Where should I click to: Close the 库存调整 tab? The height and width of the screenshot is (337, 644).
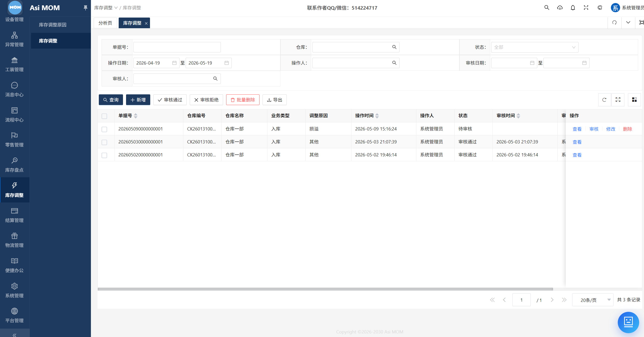(146, 23)
